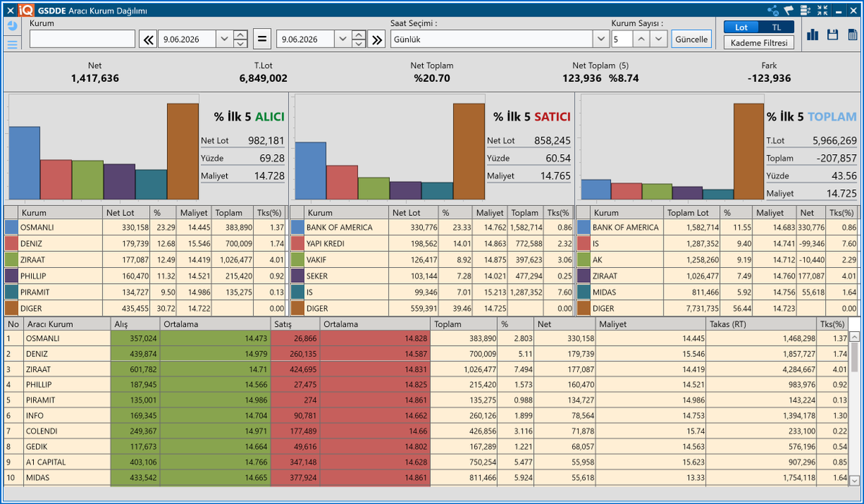Image resolution: width=864 pixels, height=504 pixels.
Task: Click the Net total value 1,417,636
Action: click(x=95, y=78)
